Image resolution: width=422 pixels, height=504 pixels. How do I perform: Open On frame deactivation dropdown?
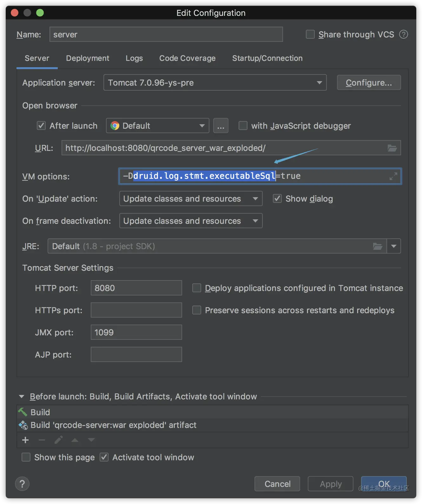[191, 221]
